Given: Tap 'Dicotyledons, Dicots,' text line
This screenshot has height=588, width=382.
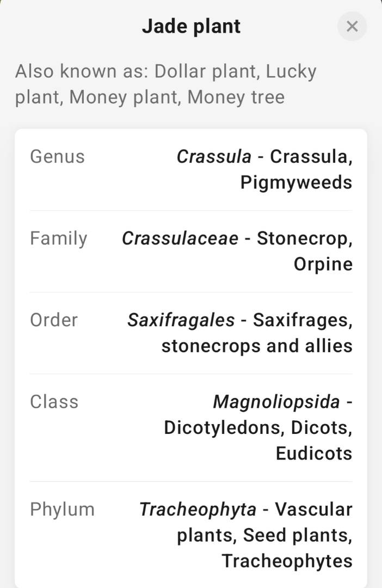Looking at the screenshot, I should click(x=258, y=427).
